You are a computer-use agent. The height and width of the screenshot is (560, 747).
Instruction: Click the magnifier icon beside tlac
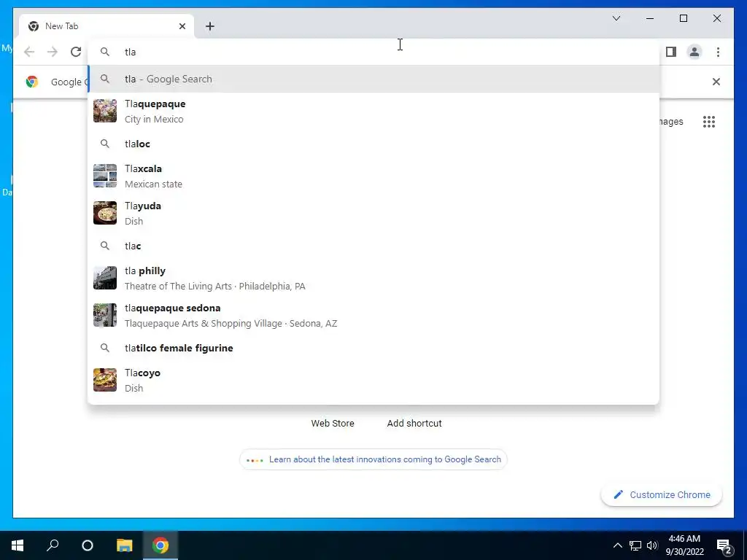[105, 246]
